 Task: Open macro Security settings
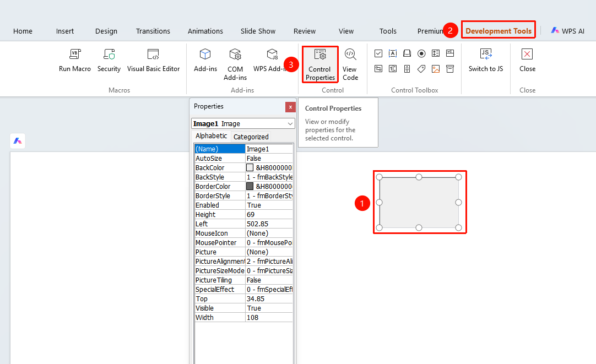[109, 60]
